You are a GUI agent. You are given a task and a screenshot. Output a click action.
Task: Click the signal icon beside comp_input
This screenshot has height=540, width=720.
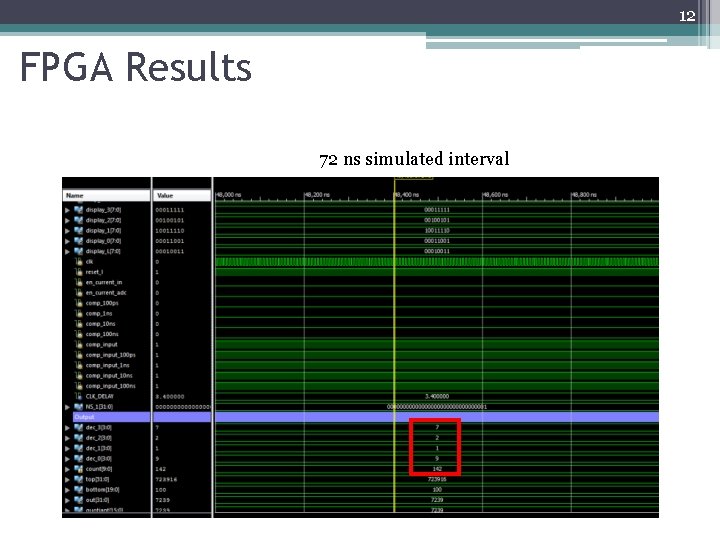79,344
